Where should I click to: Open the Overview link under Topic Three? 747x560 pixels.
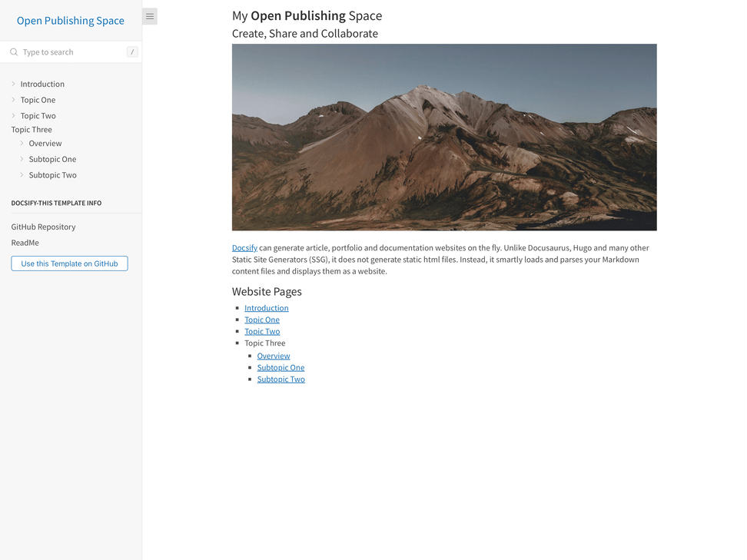[x=274, y=356]
